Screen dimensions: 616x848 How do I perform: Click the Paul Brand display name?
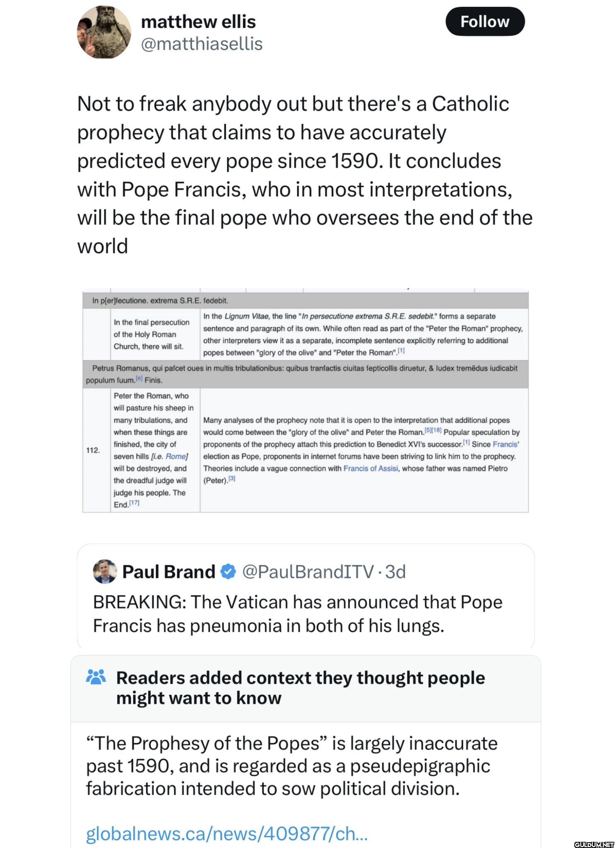[x=168, y=572]
